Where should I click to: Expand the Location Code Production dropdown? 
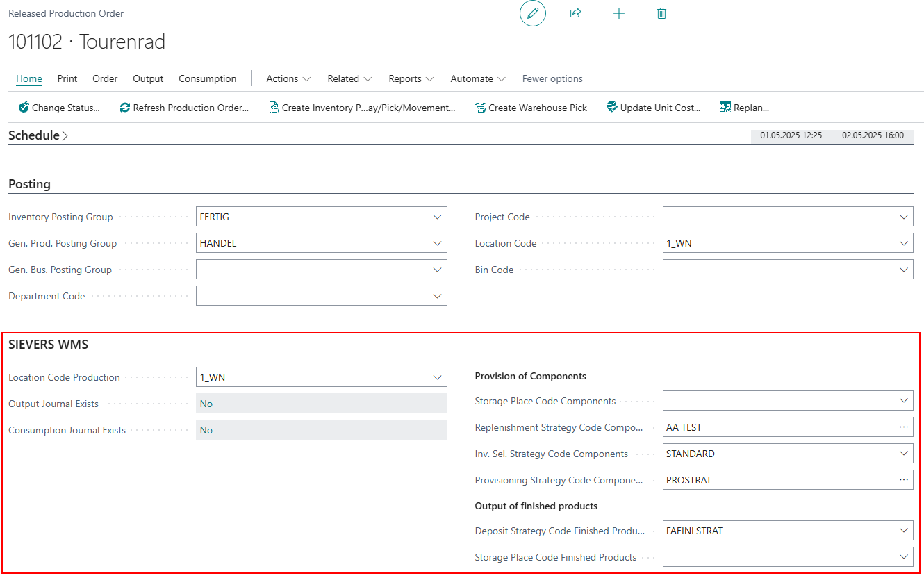click(437, 377)
